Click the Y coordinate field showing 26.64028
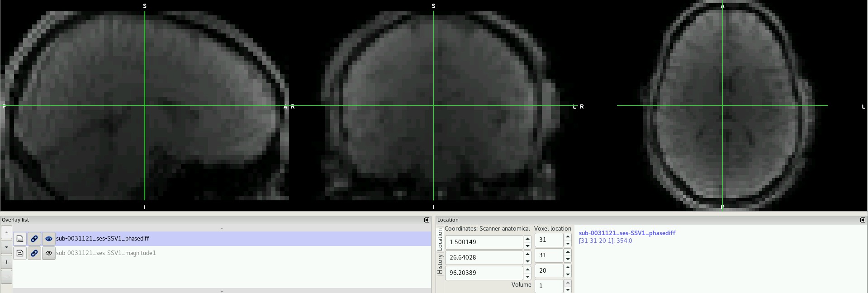 tap(484, 257)
